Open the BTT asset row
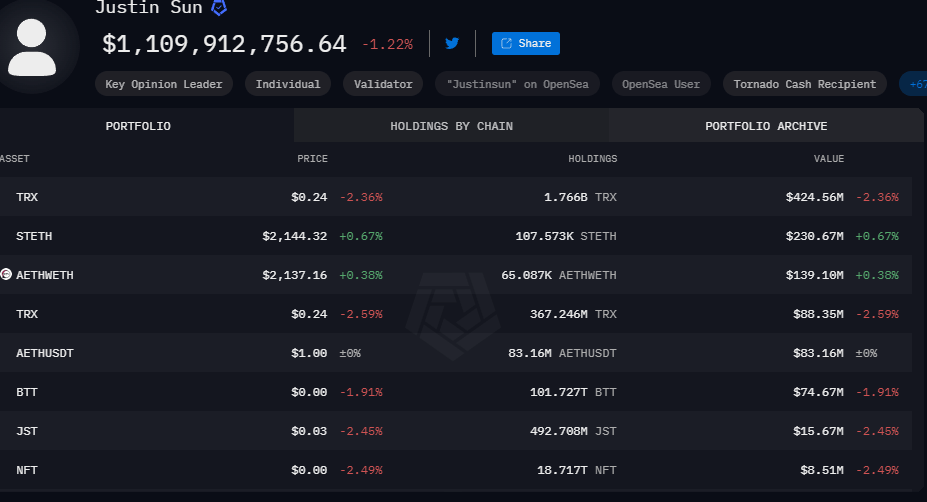 click(456, 392)
